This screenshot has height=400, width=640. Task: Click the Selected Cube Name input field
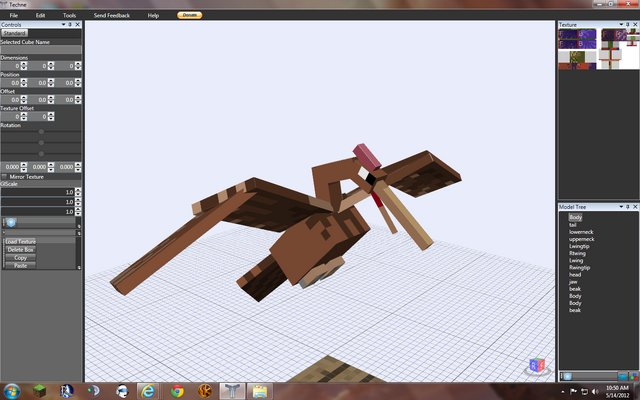[41, 49]
